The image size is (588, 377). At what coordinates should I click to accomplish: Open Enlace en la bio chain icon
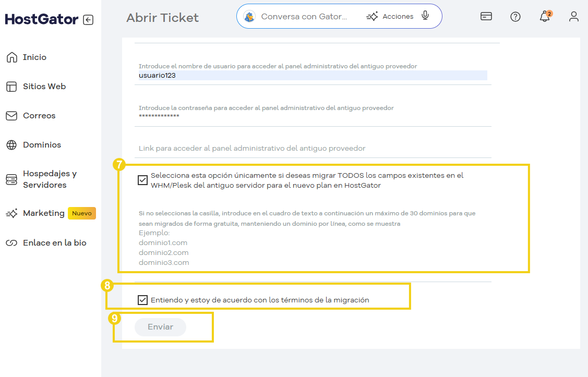(10, 242)
